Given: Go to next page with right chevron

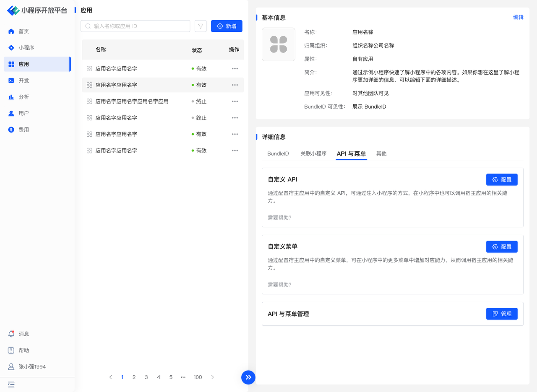Looking at the screenshot, I should point(213,377).
